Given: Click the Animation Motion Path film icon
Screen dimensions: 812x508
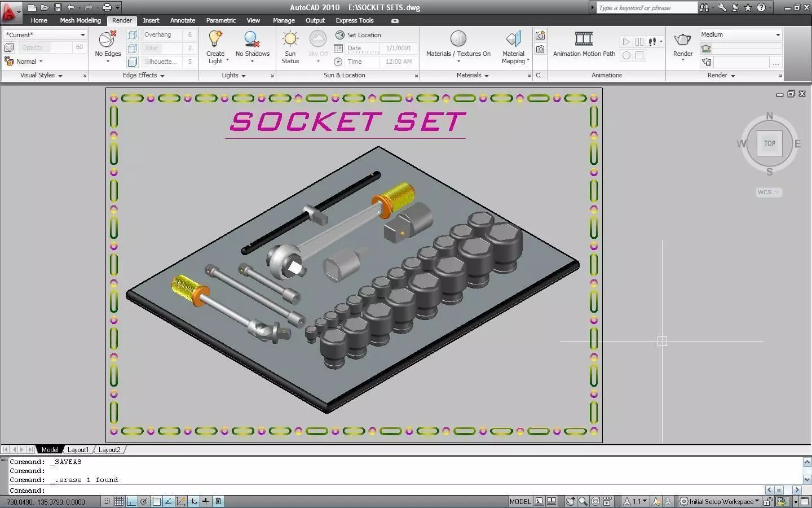Looking at the screenshot, I should [584, 39].
